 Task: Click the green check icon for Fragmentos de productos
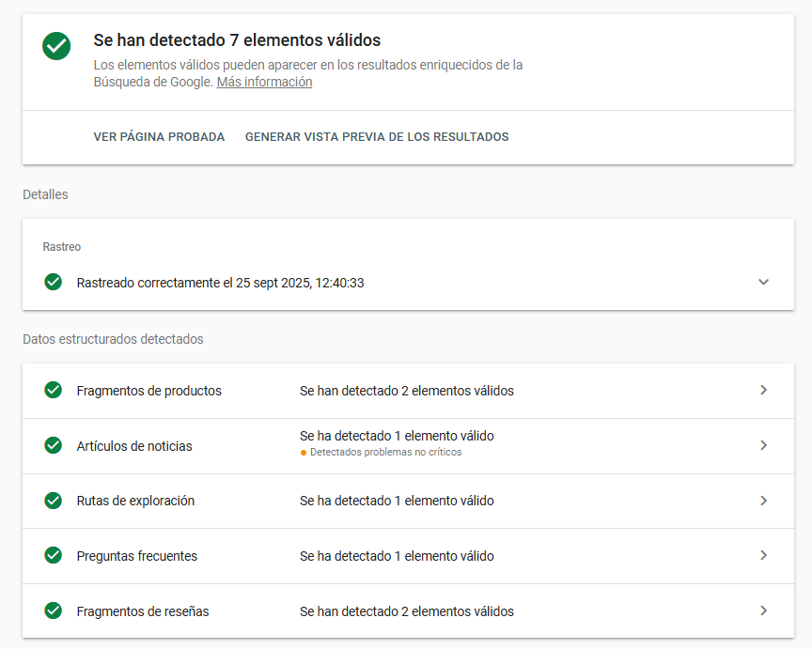click(x=53, y=390)
